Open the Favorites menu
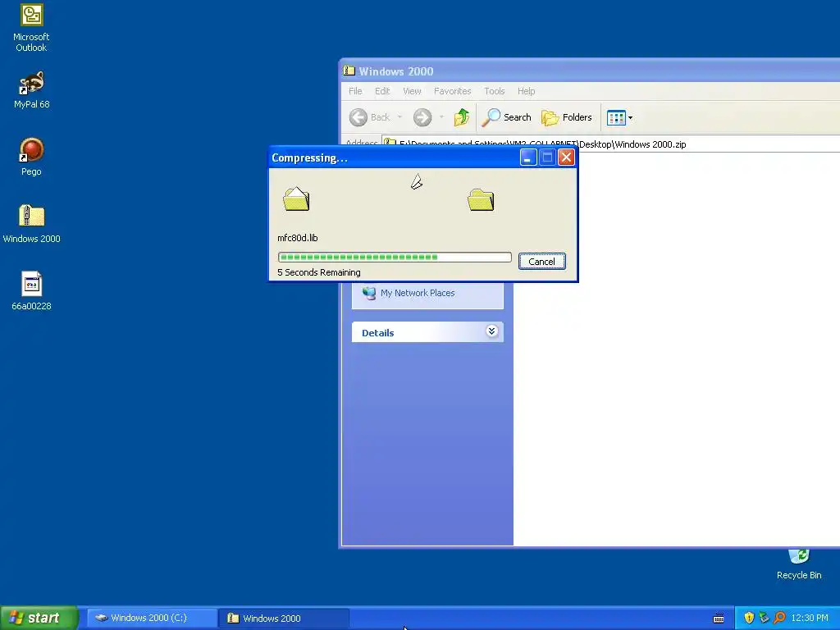 [x=452, y=91]
